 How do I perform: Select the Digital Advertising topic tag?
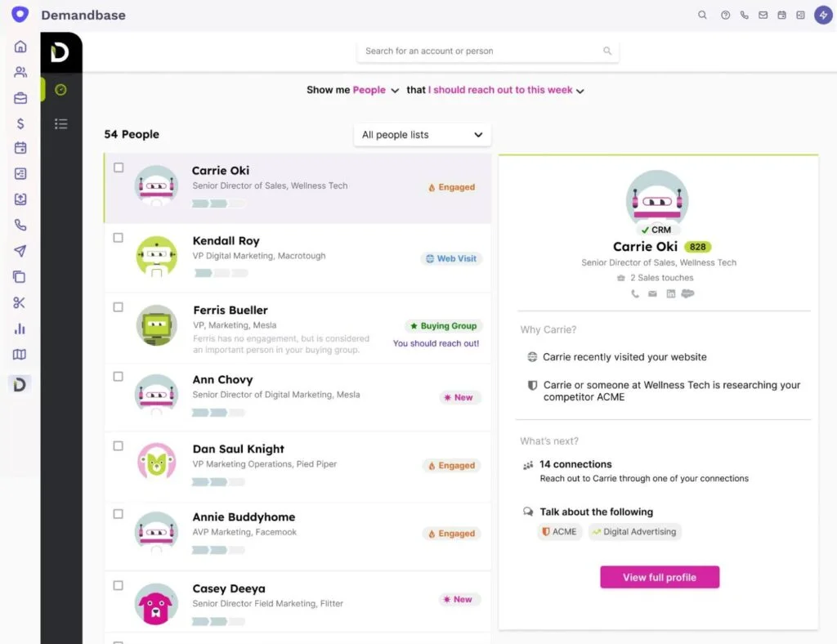click(x=634, y=532)
